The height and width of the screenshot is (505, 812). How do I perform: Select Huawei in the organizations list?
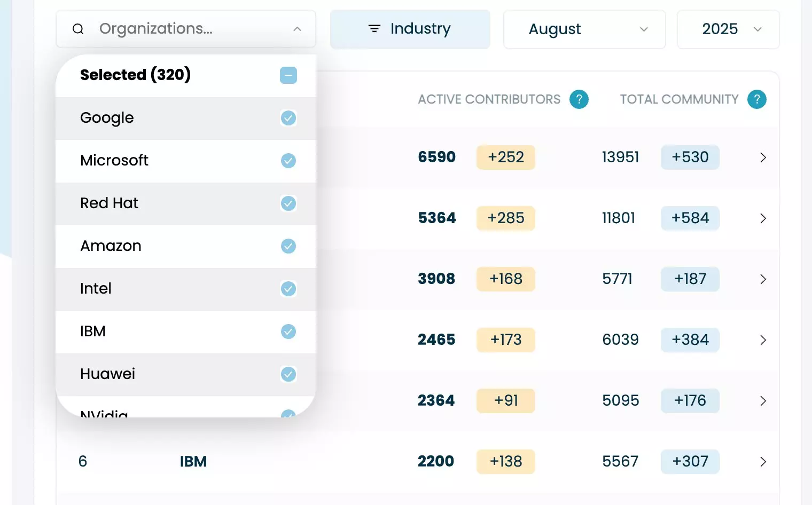point(108,374)
